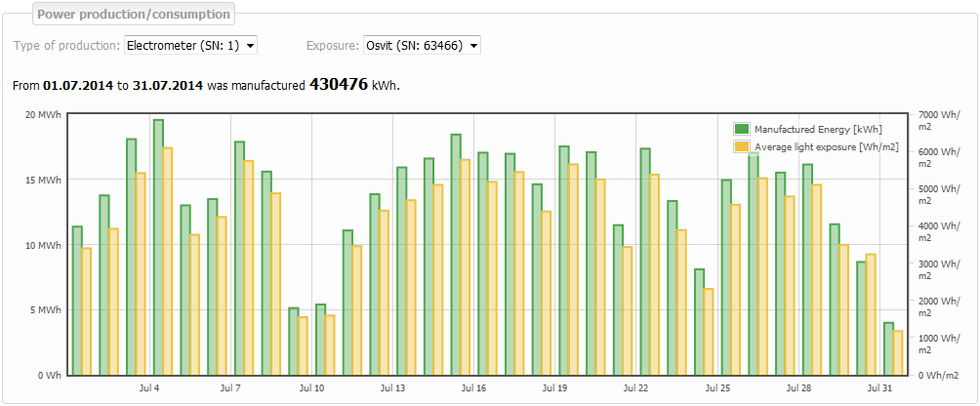Image resolution: width=980 pixels, height=406 pixels.
Task: Click the 430476 kWh total value
Action: (338, 85)
